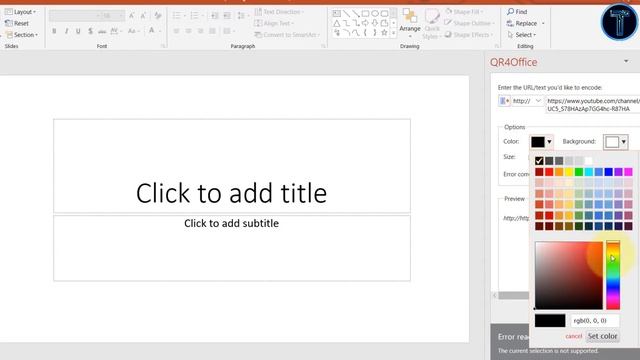Open Add or Remove Columns menu
The width and height of the screenshot is (640, 360).
tap(229, 31)
